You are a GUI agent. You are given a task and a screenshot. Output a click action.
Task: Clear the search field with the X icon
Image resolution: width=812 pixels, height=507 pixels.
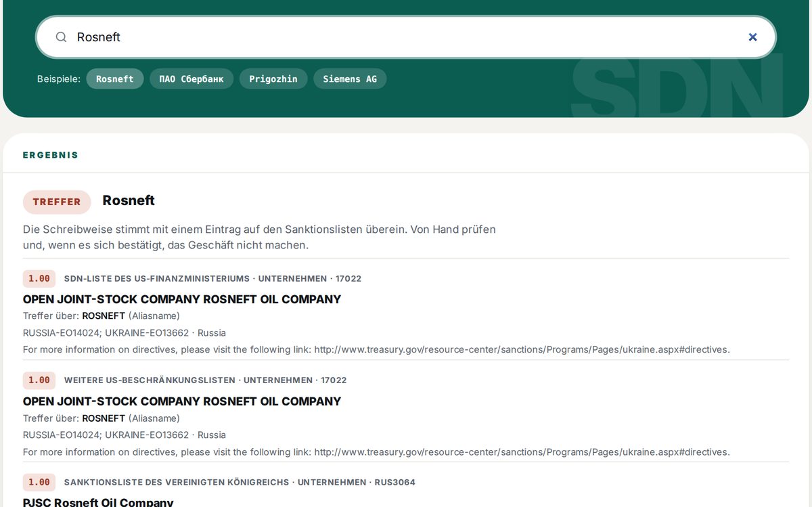click(752, 37)
